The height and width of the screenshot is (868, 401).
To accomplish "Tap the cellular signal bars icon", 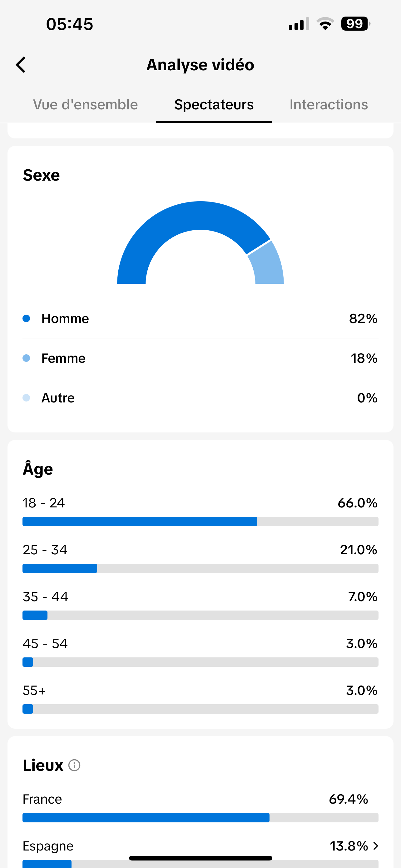I will point(299,24).
